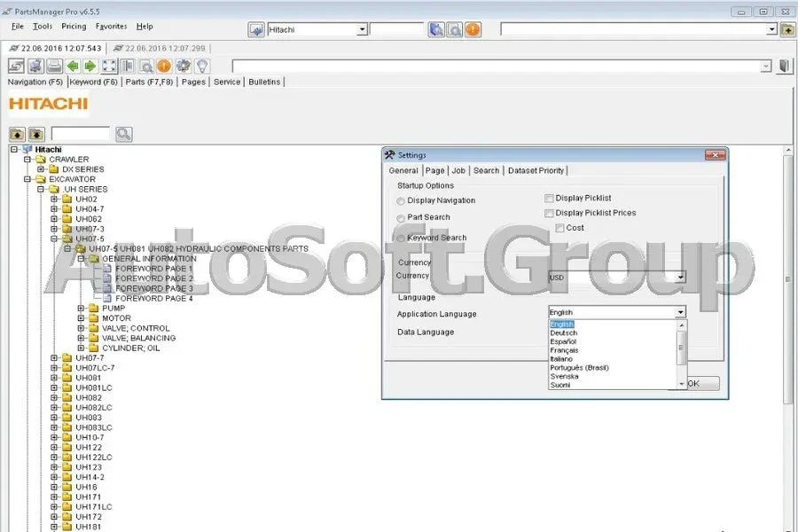Viewport: 798px width, 532px height.
Task: Open the Pricing menu
Action: [x=74, y=26]
